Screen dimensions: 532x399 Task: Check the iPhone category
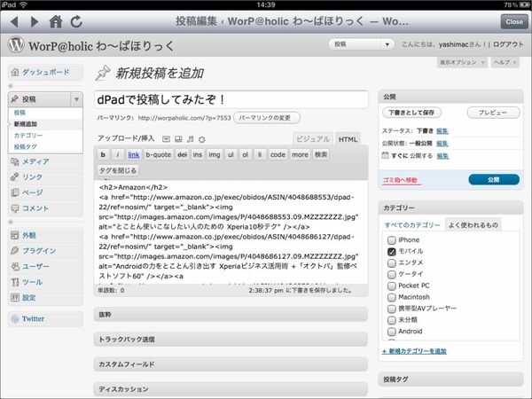[392, 240]
